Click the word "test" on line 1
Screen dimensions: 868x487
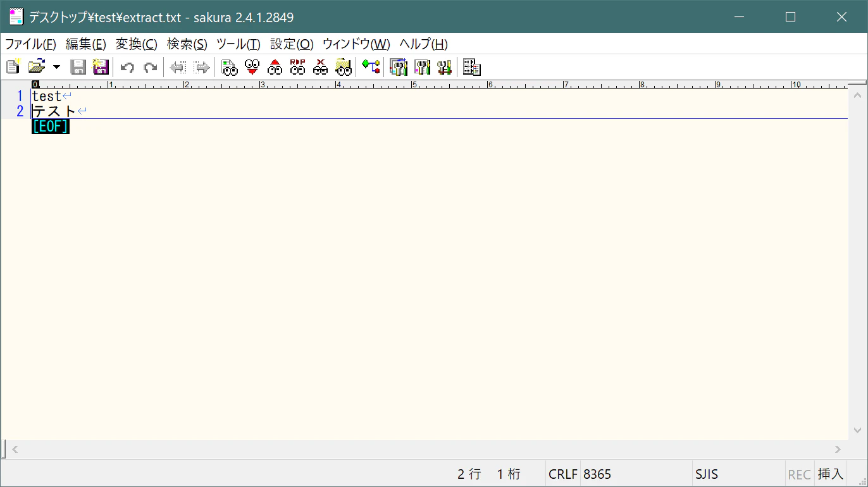point(47,96)
